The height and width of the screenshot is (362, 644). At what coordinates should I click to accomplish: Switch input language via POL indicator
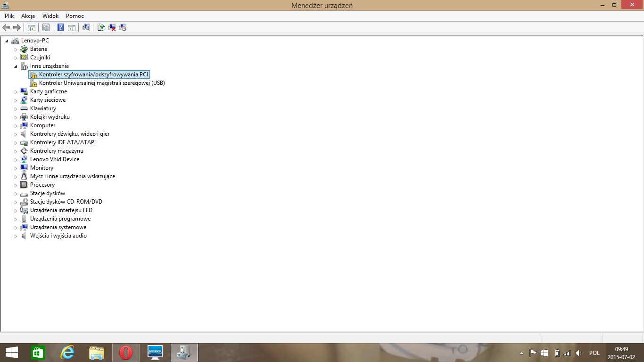[x=594, y=353]
